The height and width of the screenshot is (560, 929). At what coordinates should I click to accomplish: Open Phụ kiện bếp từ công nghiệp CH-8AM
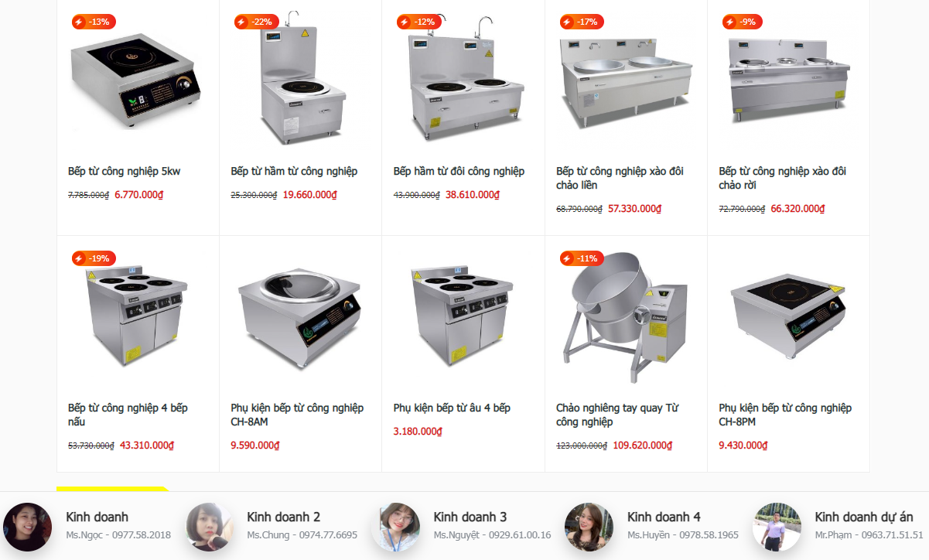(297, 415)
